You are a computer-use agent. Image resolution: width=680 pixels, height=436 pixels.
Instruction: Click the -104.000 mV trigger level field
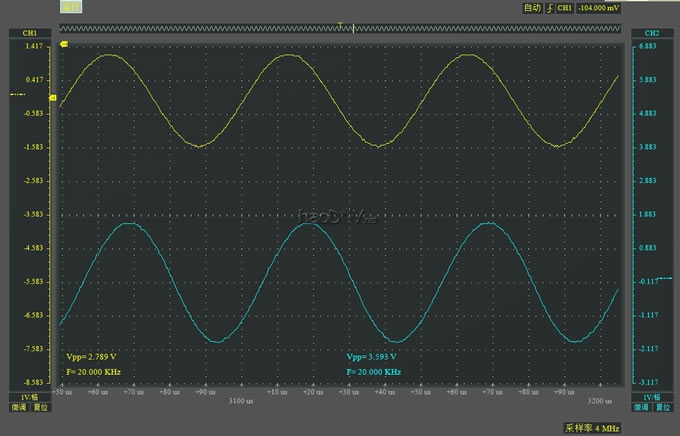click(597, 8)
